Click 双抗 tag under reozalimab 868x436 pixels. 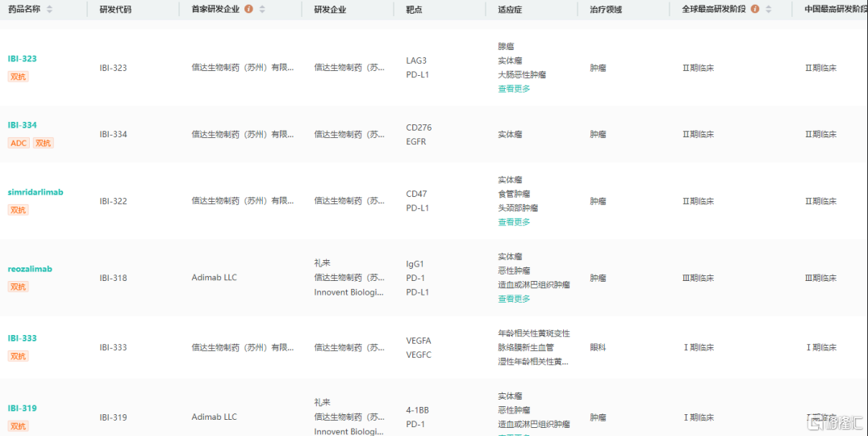point(19,287)
